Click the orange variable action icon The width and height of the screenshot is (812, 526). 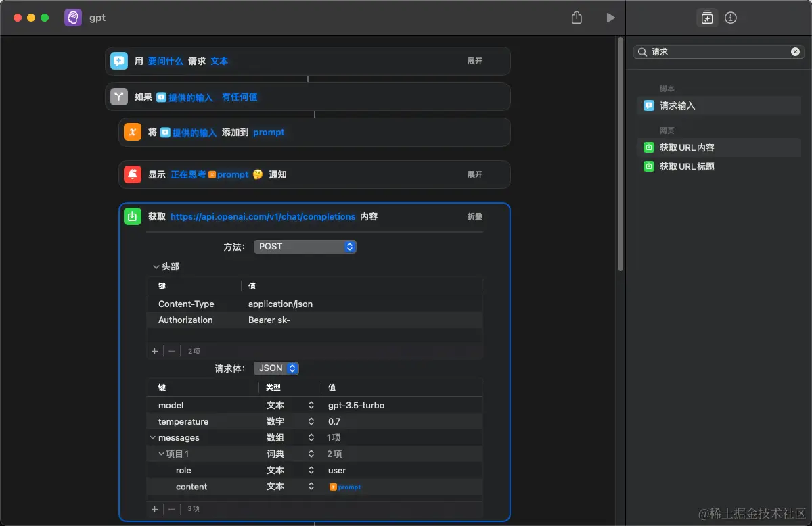(133, 133)
